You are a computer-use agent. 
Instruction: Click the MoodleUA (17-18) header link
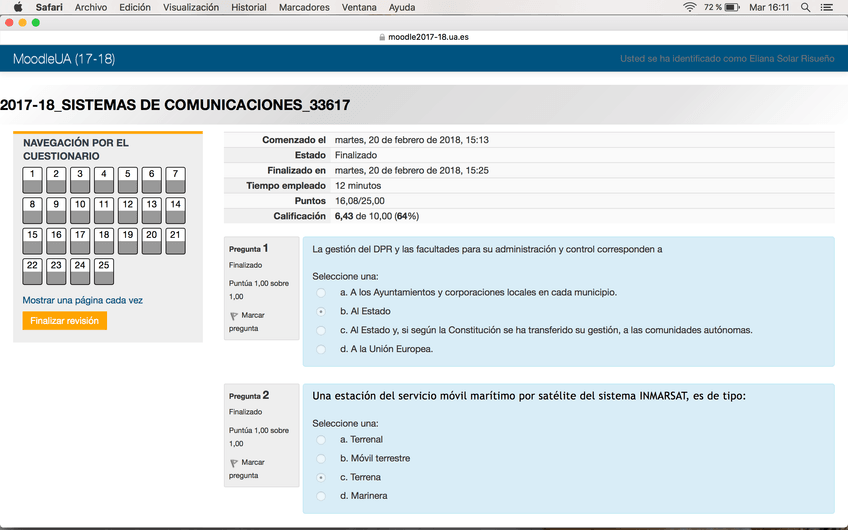pos(64,59)
